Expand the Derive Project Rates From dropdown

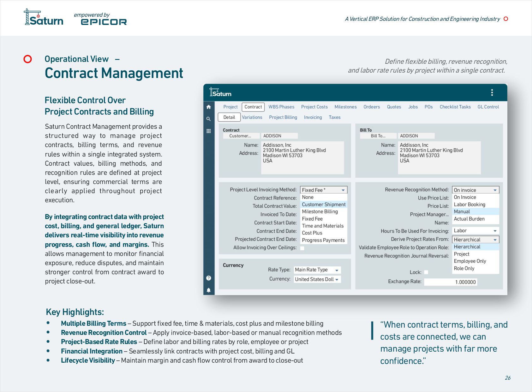[475, 240]
